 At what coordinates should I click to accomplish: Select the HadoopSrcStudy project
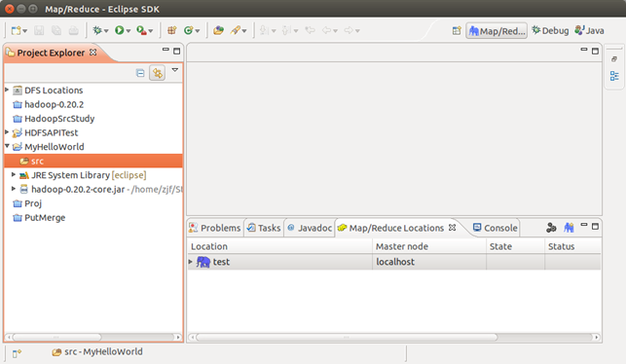pyautogui.click(x=59, y=119)
